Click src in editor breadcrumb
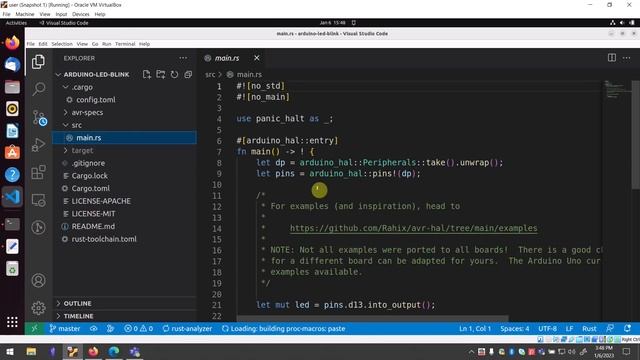 point(210,74)
